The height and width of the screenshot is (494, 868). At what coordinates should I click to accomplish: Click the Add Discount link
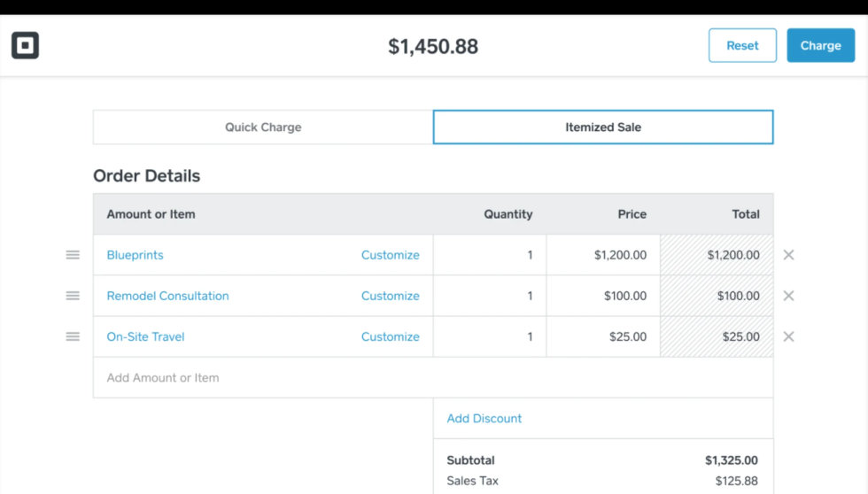point(484,419)
